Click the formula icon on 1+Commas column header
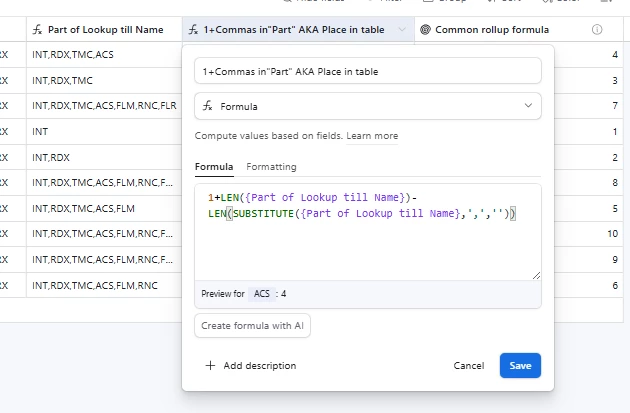The height and width of the screenshot is (413, 630). 194,30
